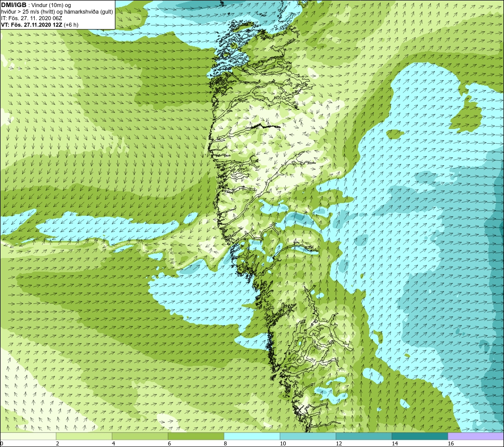
Task: Click the legend scale label "16"
Action: click(451, 443)
